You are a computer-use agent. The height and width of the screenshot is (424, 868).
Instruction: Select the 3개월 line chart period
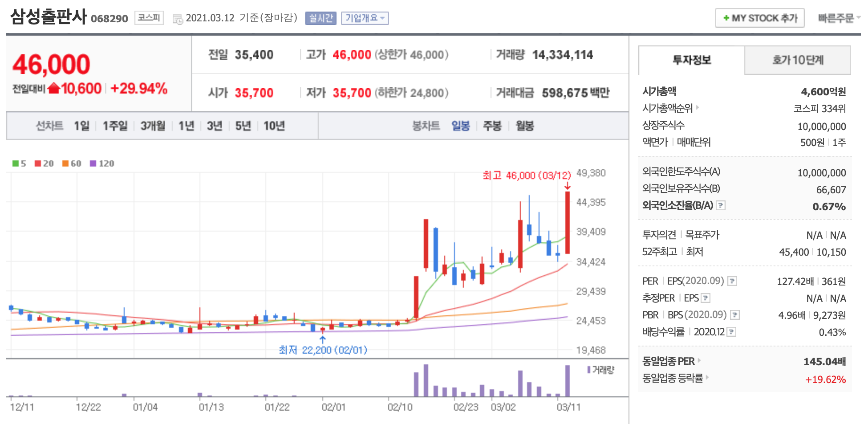[x=153, y=126]
